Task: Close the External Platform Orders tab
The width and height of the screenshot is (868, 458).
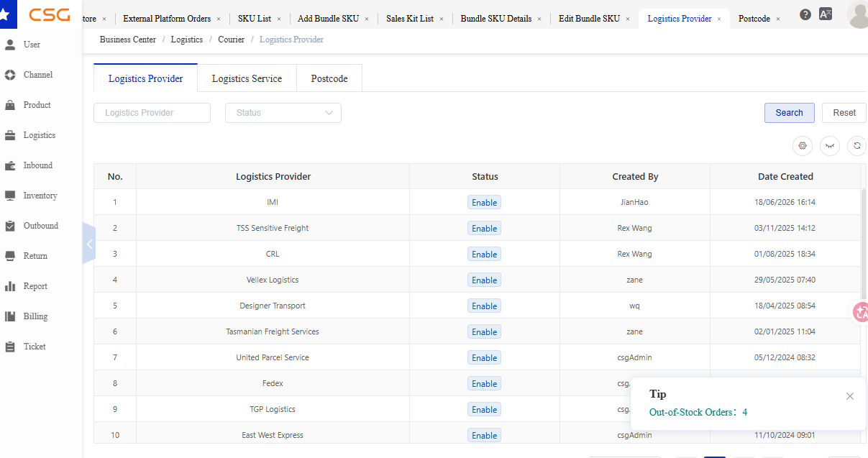Action: tap(219, 19)
